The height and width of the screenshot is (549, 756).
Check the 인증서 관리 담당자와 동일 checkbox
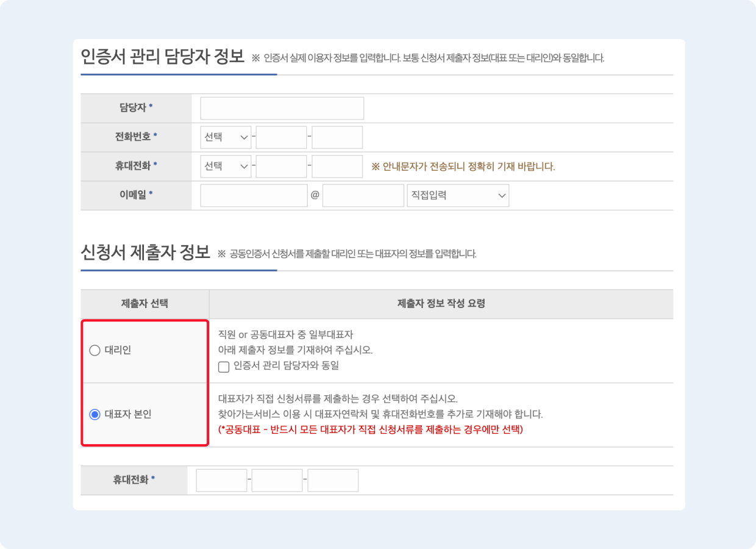pyautogui.click(x=224, y=367)
